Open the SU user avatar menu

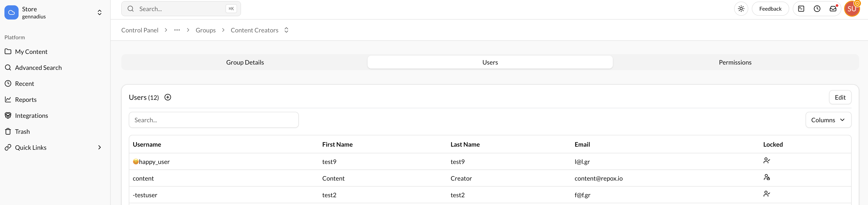tap(852, 8)
